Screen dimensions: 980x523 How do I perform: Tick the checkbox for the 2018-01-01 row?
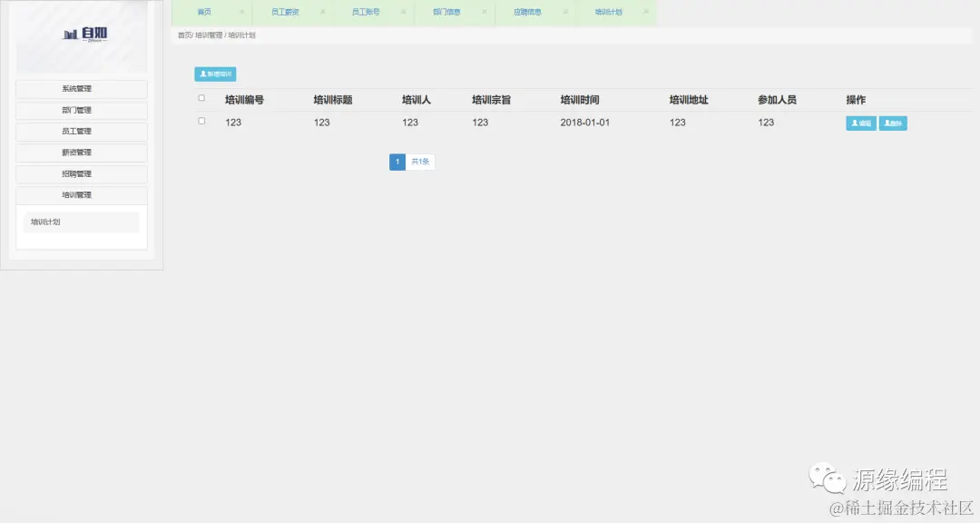point(201,122)
